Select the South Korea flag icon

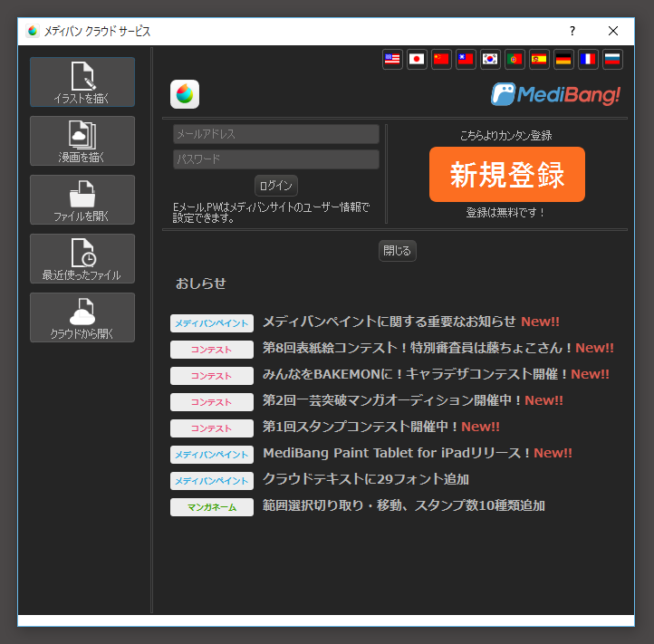point(490,59)
